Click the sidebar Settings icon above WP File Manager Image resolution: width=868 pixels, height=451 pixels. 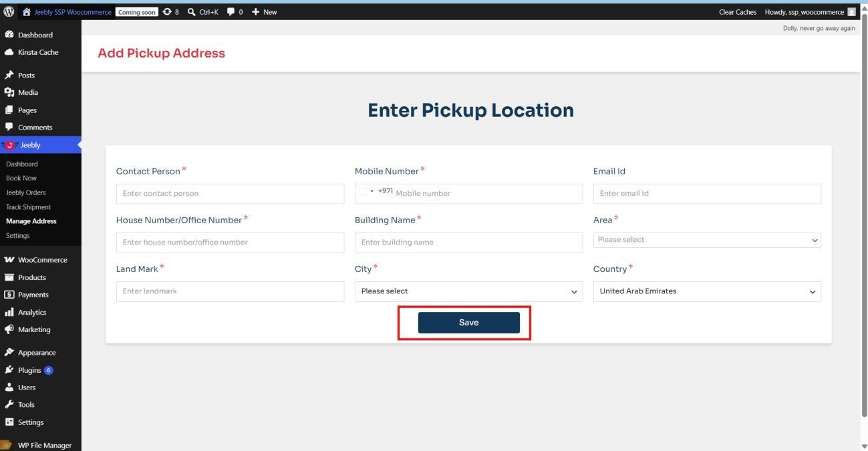pyautogui.click(x=9, y=422)
